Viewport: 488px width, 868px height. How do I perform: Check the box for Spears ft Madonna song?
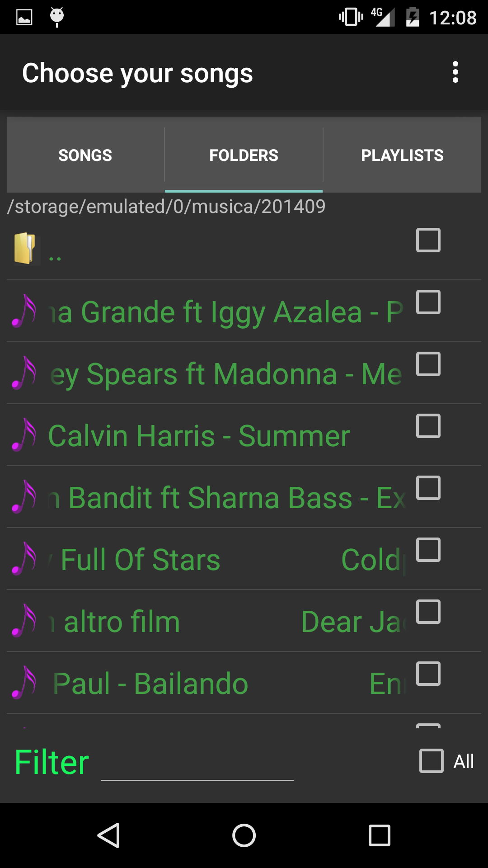[x=428, y=364]
